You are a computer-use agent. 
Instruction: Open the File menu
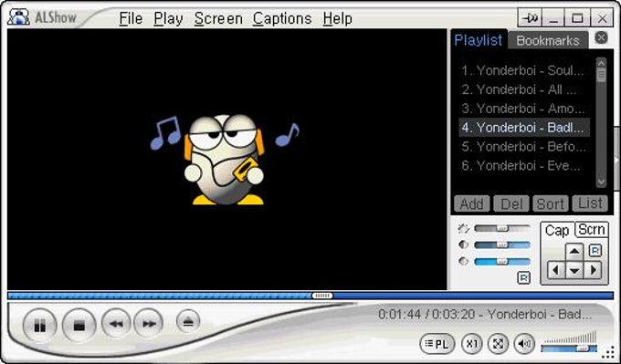coord(131,18)
